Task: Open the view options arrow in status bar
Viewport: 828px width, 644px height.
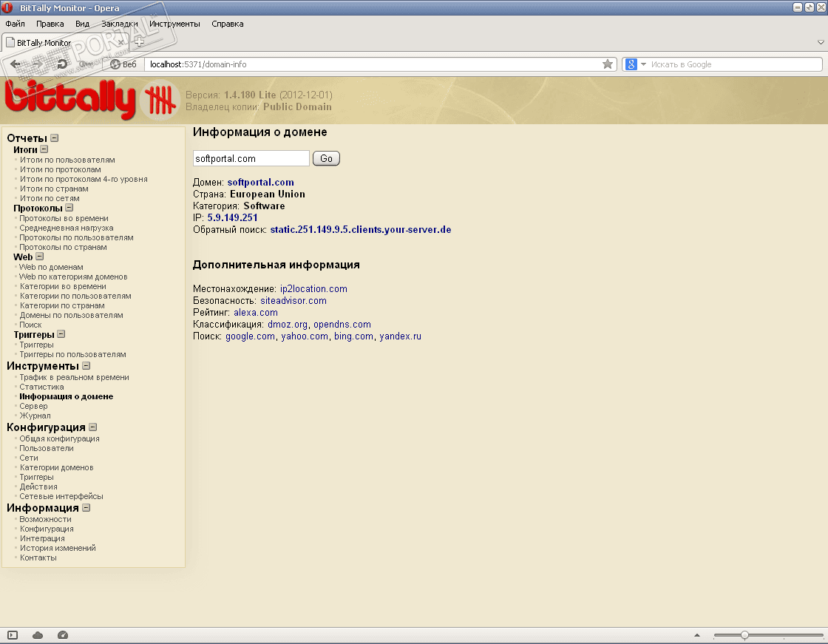Action: click(696, 635)
